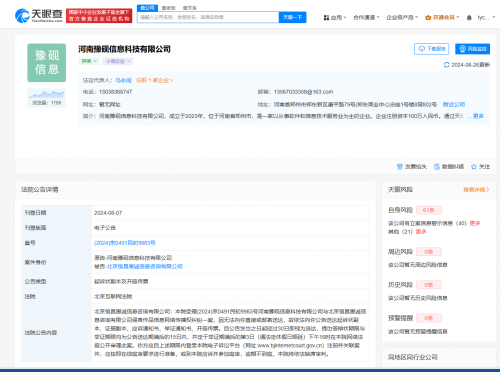Expand the 合作通道 dropdown
This screenshot has width=500, height=372.
point(366,17)
